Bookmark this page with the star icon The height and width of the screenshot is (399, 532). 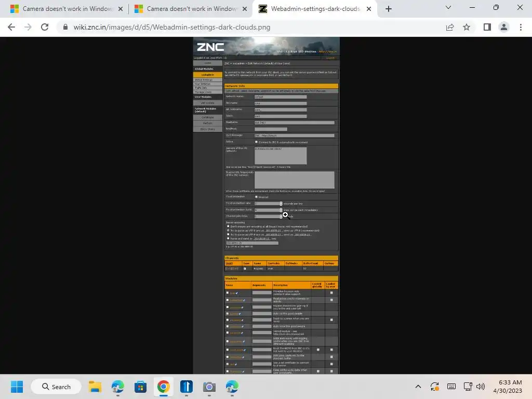467,27
